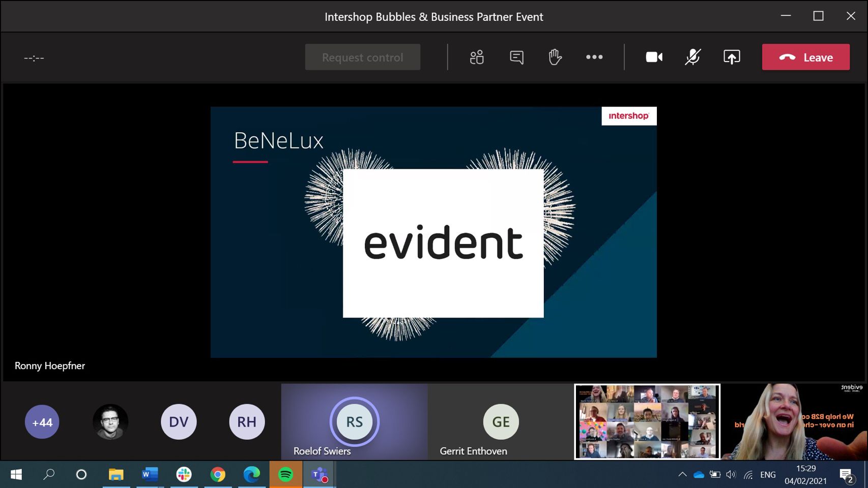Select the RH participant avatar
The width and height of the screenshot is (868, 488).
[247, 422]
